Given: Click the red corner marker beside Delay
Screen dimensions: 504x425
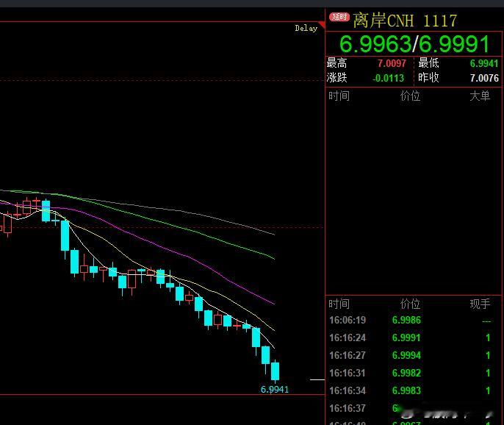Looking at the screenshot, I should [322, 25].
